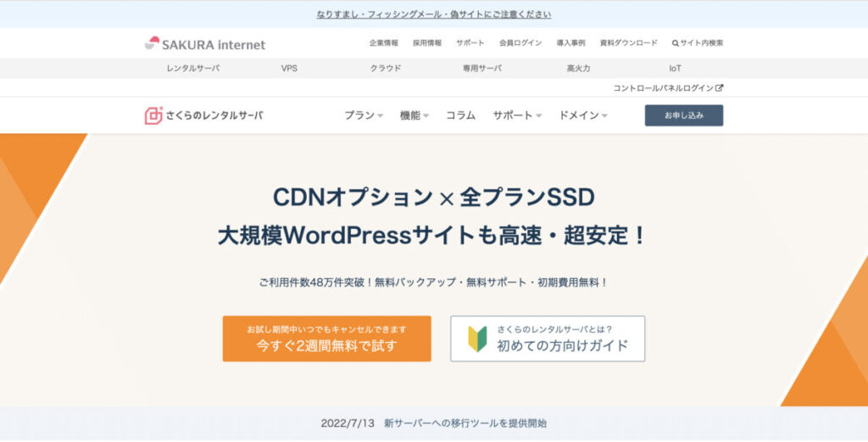The height and width of the screenshot is (442, 868).
Task: Expand サポート dropdown in product navigation
Action: pyautogui.click(x=517, y=115)
